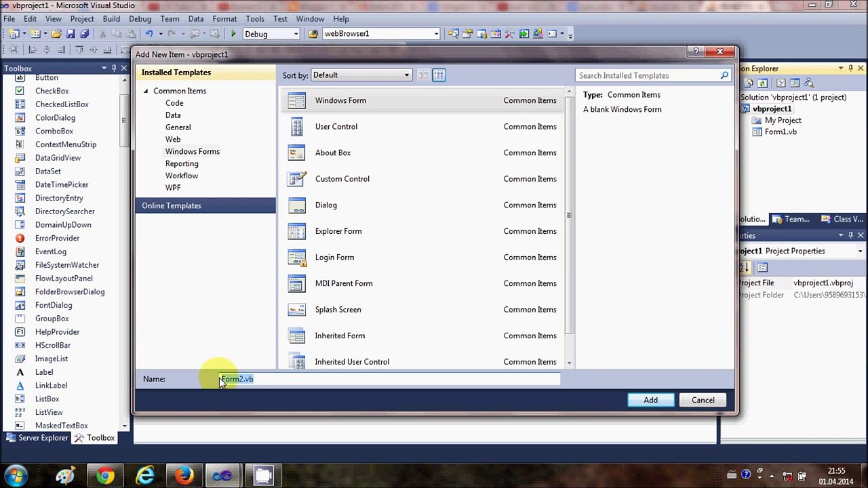Choose the About Box template icon

(x=296, y=152)
